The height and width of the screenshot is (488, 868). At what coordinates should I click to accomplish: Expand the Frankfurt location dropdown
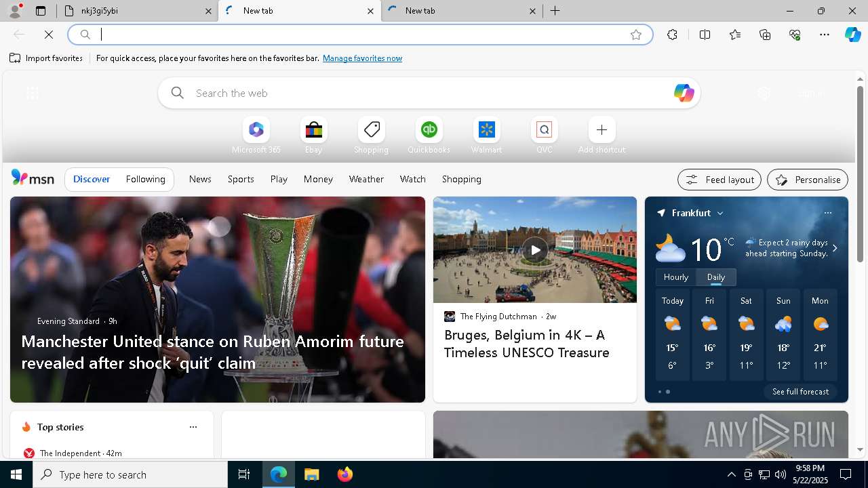click(720, 213)
